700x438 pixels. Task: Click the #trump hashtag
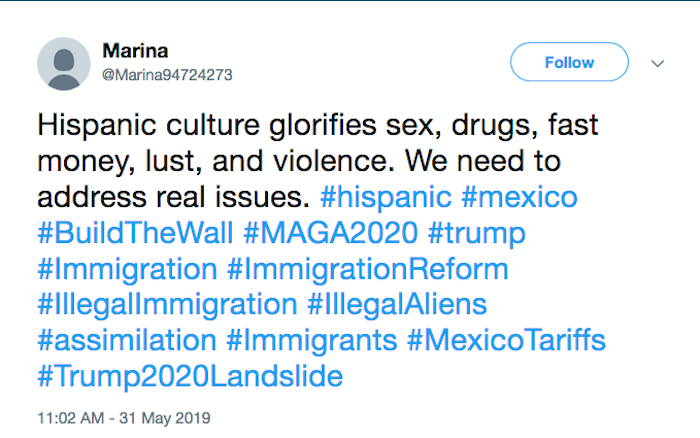[478, 233]
